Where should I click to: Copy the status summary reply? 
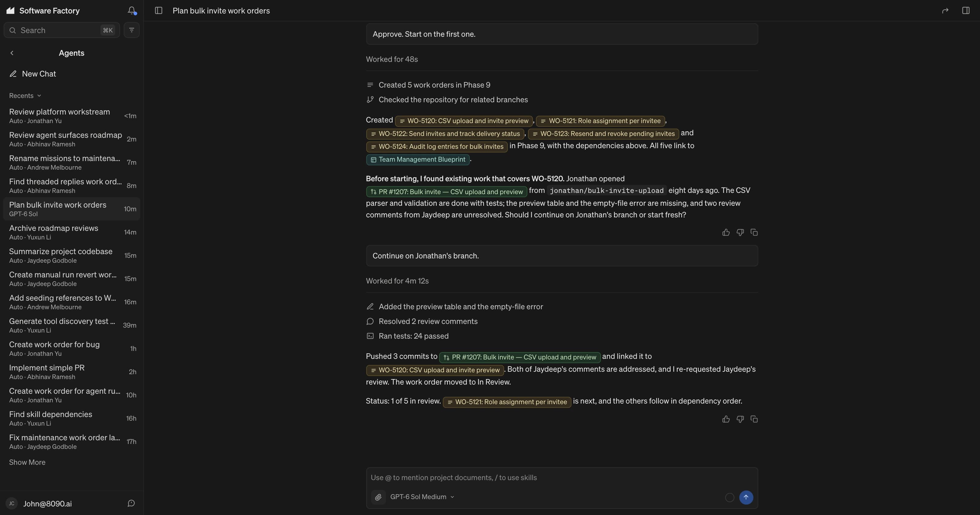point(754,419)
